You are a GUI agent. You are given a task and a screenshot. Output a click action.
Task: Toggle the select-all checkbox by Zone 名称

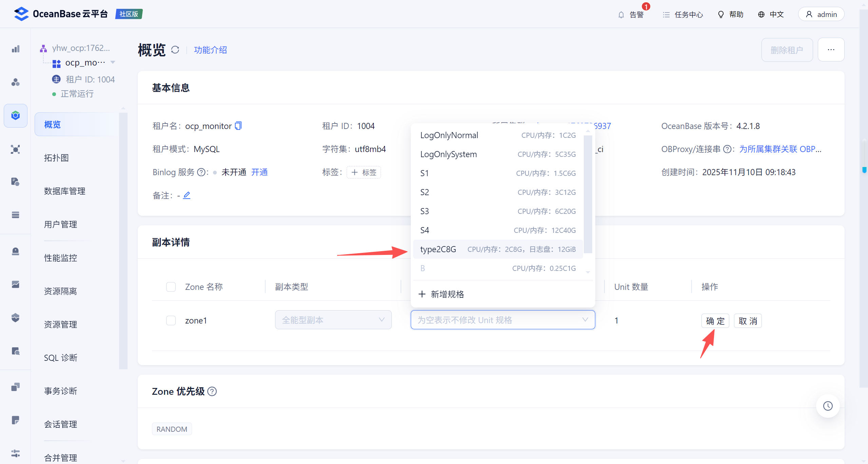pos(171,287)
